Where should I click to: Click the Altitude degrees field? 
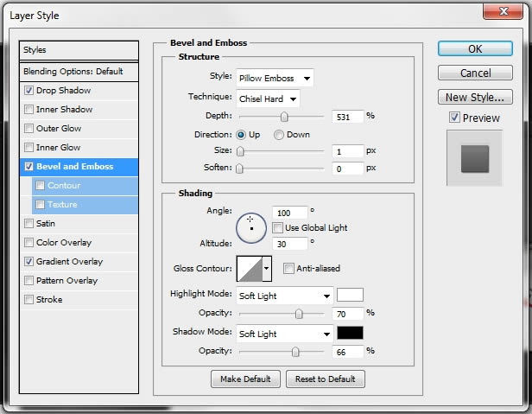point(290,244)
